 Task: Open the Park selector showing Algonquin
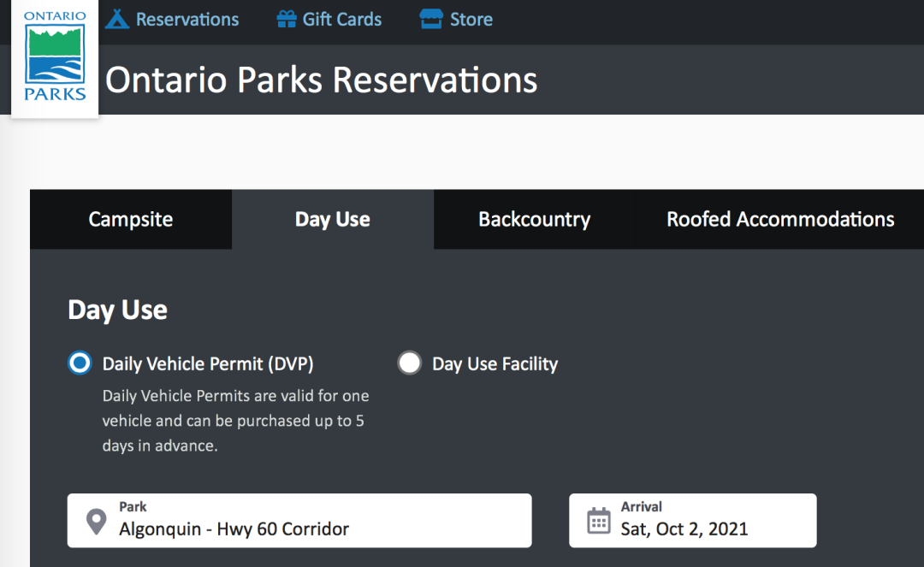299,521
